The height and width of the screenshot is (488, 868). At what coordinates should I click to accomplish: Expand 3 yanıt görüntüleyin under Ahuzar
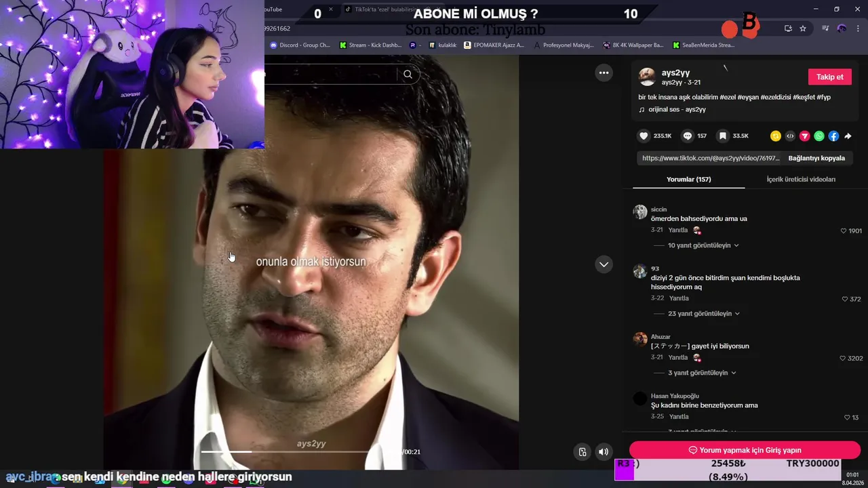pyautogui.click(x=701, y=373)
